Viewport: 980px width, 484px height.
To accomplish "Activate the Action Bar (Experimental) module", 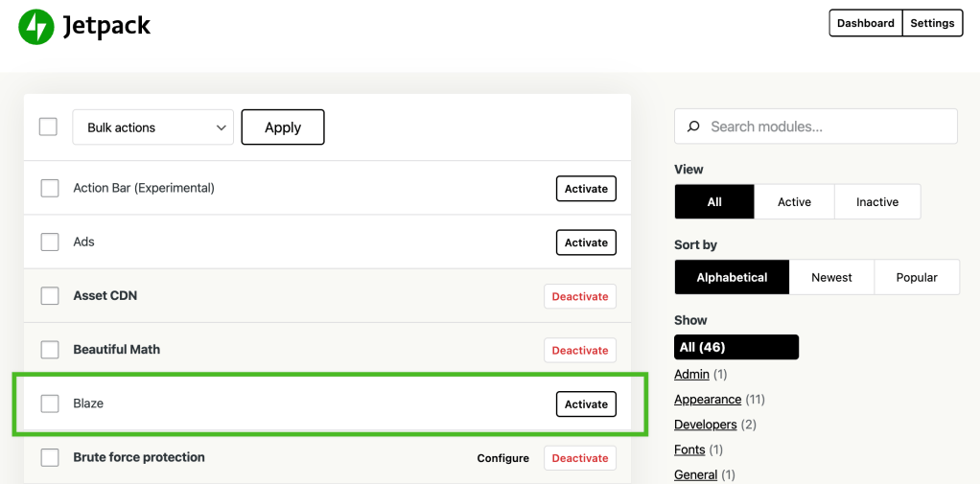I will point(585,189).
